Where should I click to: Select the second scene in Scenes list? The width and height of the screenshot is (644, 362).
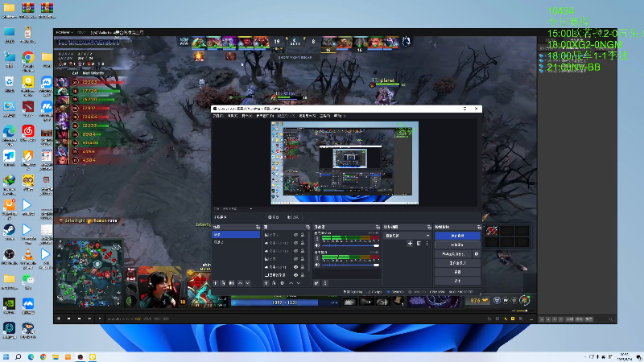[236, 242]
